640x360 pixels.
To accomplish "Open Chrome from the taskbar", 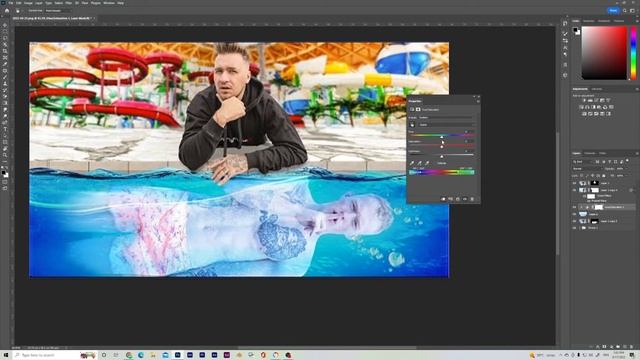I will (129, 355).
